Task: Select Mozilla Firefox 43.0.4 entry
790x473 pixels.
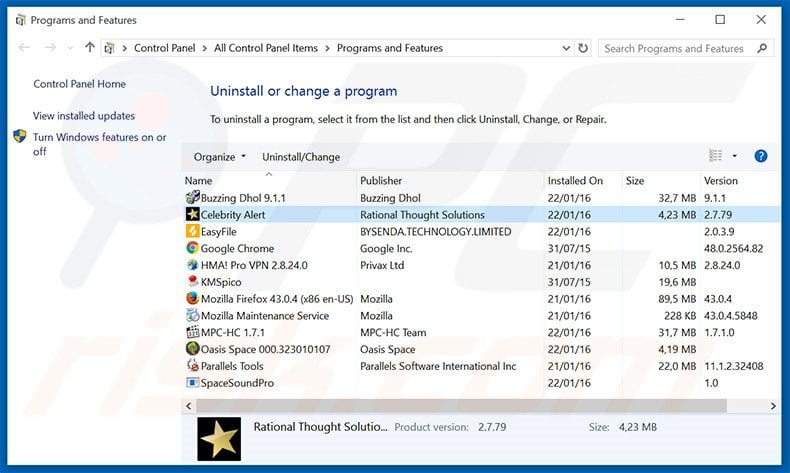Action: pos(277,299)
